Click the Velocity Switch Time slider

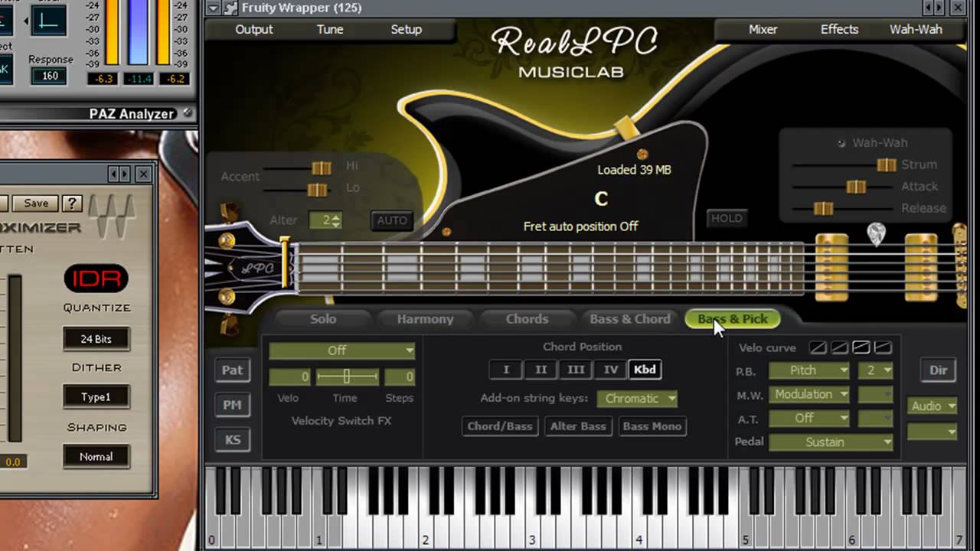347,377
